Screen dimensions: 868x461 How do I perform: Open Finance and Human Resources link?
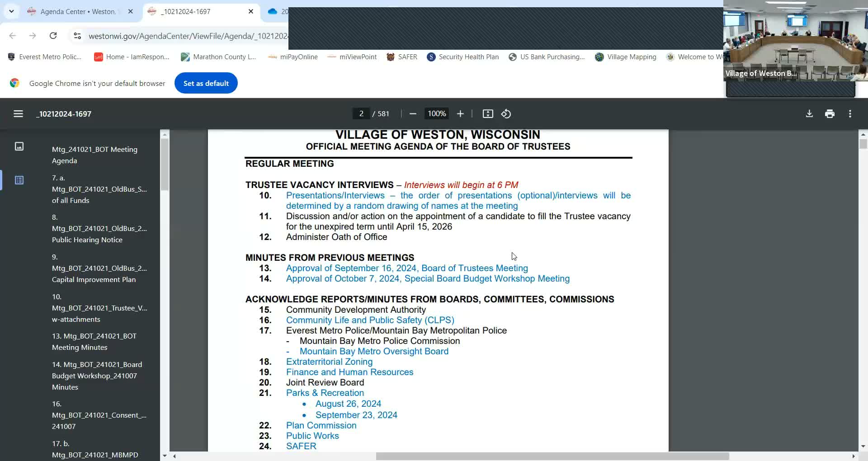(x=349, y=372)
